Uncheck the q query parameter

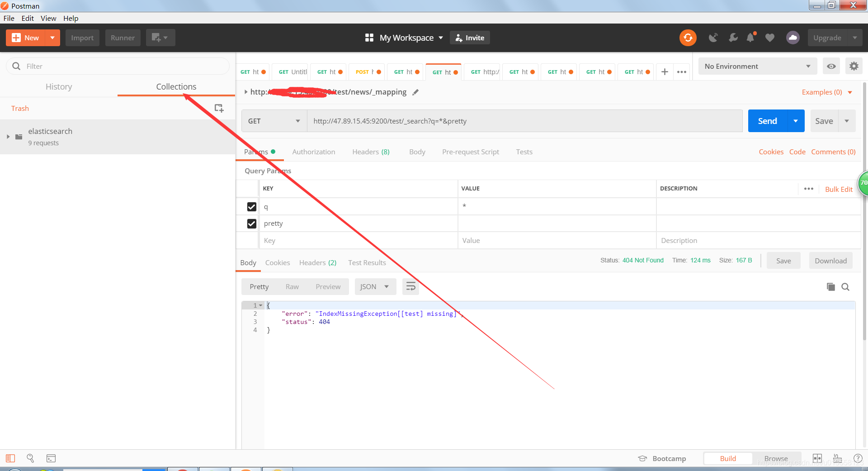(x=252, y=207)
